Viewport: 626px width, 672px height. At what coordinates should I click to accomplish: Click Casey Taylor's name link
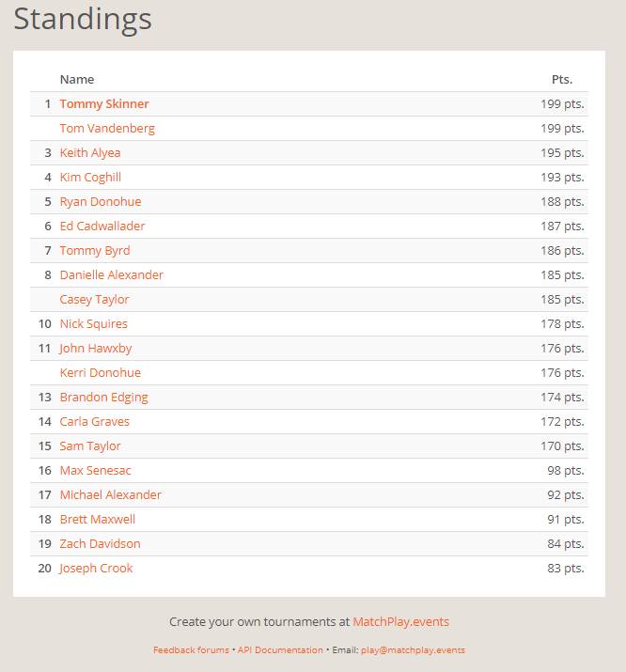coord(95,300)
